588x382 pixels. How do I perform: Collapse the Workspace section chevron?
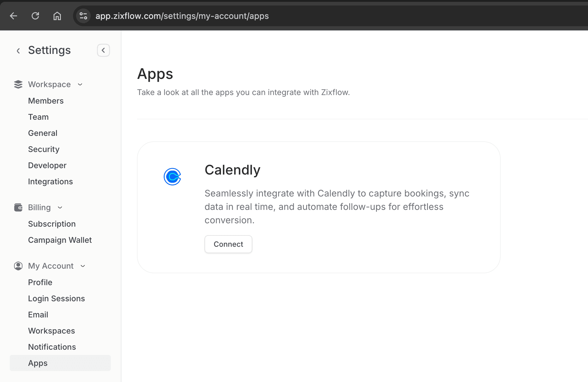click(80, 84)
